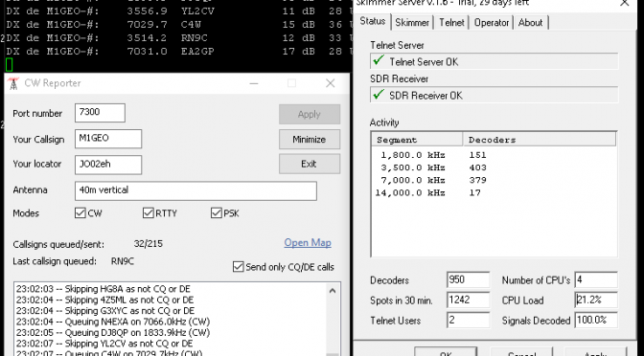The height and width of the screenshot is (356, 644).
Task: Click the SDR Receiver OK status
Action: pyautogui.click(x=494, y=95)
